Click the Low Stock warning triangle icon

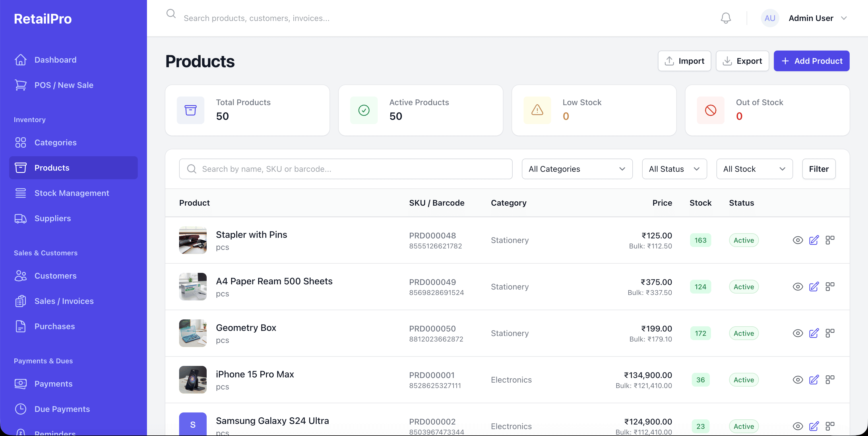tap(537, 110)
